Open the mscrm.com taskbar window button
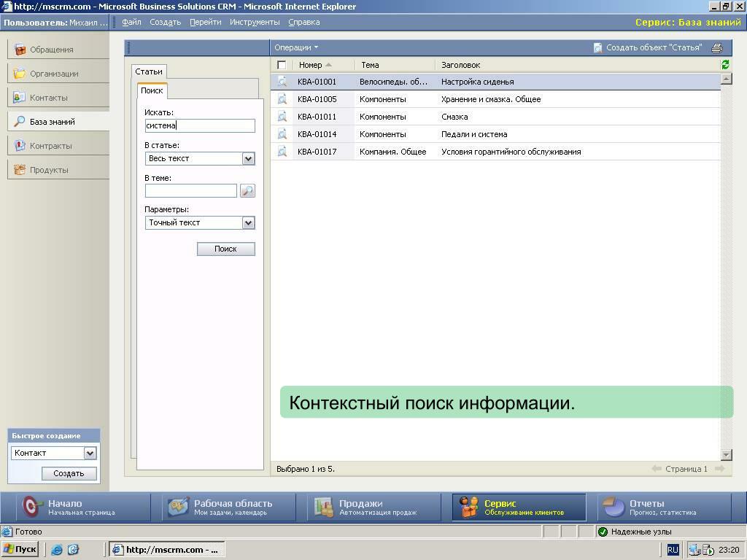747x560 pixels. 167,550
